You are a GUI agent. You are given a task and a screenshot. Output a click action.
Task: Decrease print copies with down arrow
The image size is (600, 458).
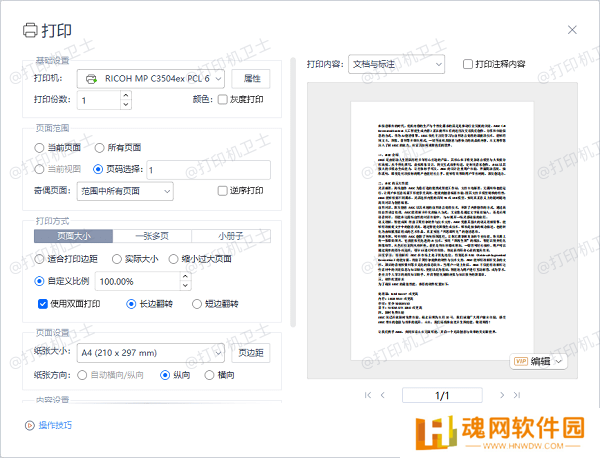point(126,104)
